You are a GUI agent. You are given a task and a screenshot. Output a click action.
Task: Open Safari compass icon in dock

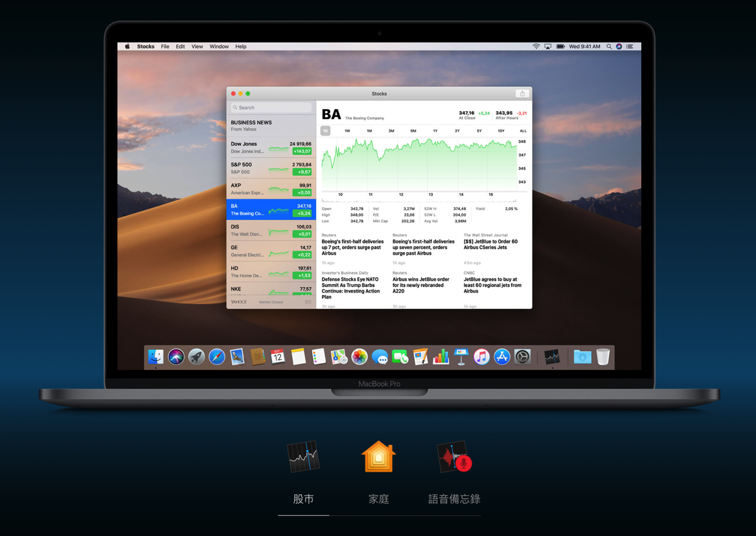pyautogui.click(x=217, y=357)
